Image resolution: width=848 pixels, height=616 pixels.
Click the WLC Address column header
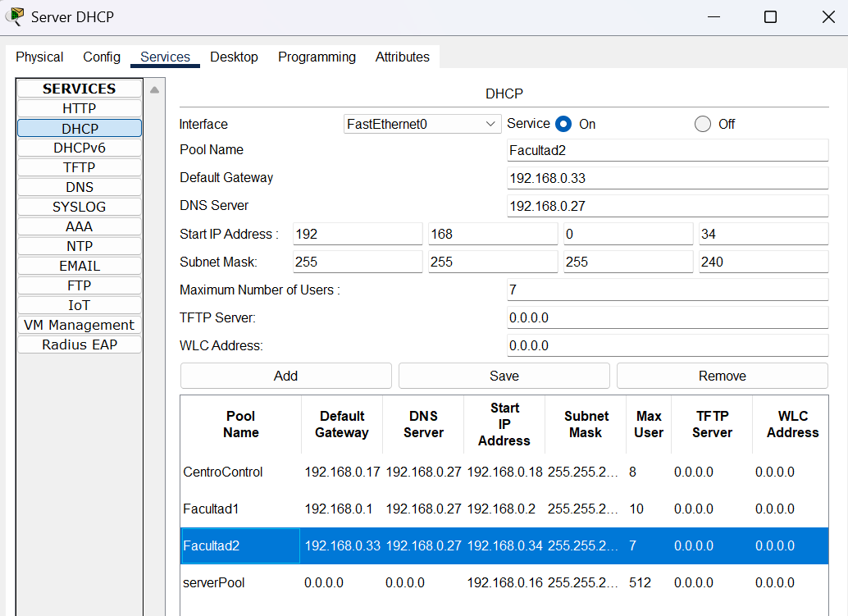tap(792, 425)
